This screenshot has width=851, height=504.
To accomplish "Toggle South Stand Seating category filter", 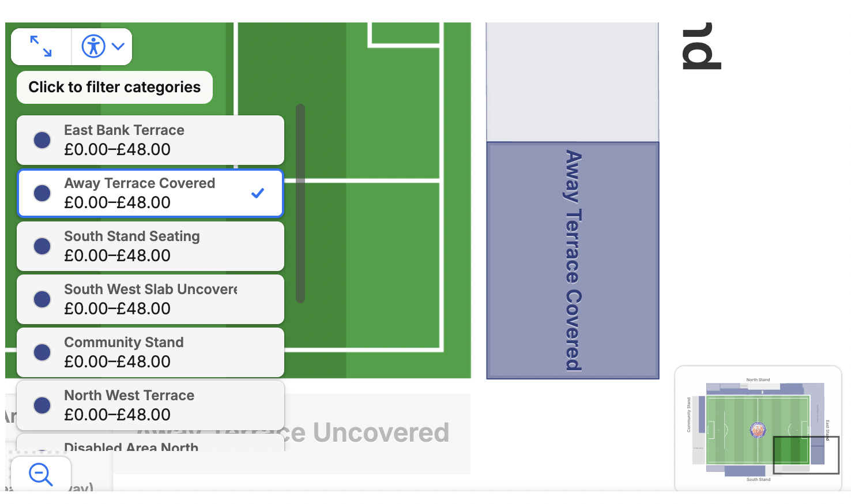I will 150,246.
